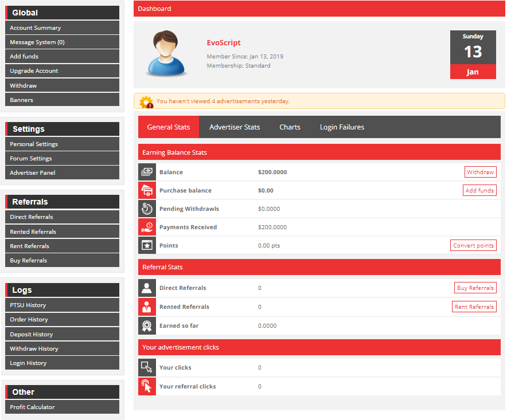Click the Rent Referrals button
The image size is (507, 420).
click(x=474, y=307)
